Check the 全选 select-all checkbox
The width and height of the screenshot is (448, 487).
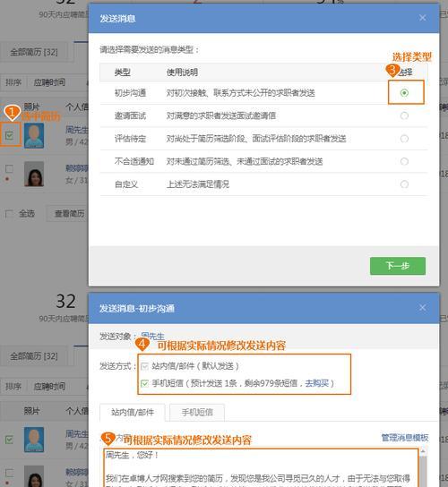(9, 214)
